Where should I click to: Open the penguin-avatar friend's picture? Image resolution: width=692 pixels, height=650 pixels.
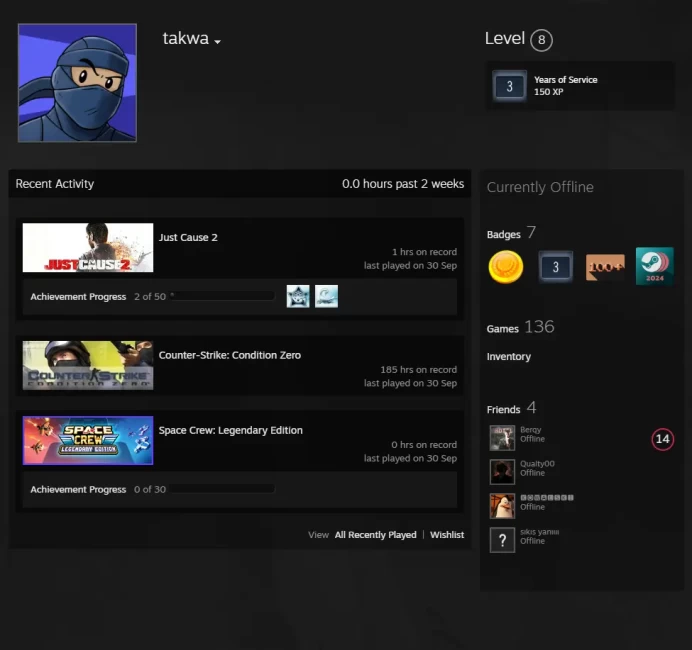[x=502, y=506]
